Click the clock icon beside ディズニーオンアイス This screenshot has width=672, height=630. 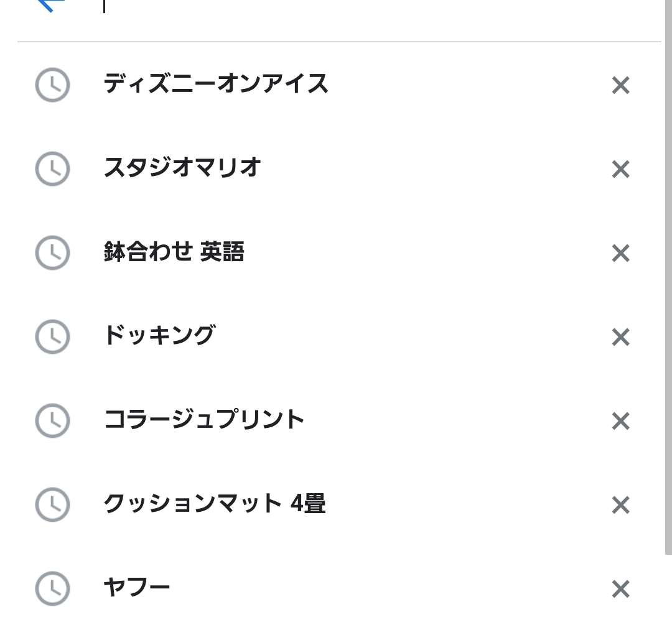(x=52, y=85)
